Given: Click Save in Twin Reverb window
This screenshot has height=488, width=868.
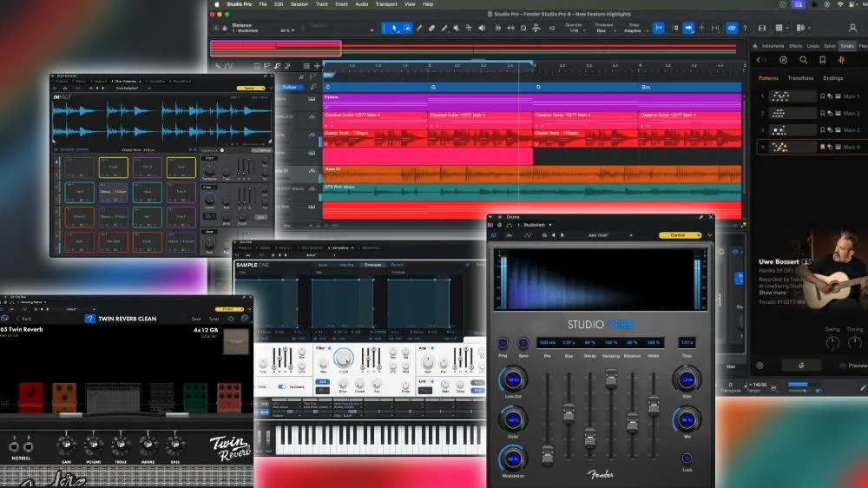Looking at the screenshot, I should tap(196, 319).
